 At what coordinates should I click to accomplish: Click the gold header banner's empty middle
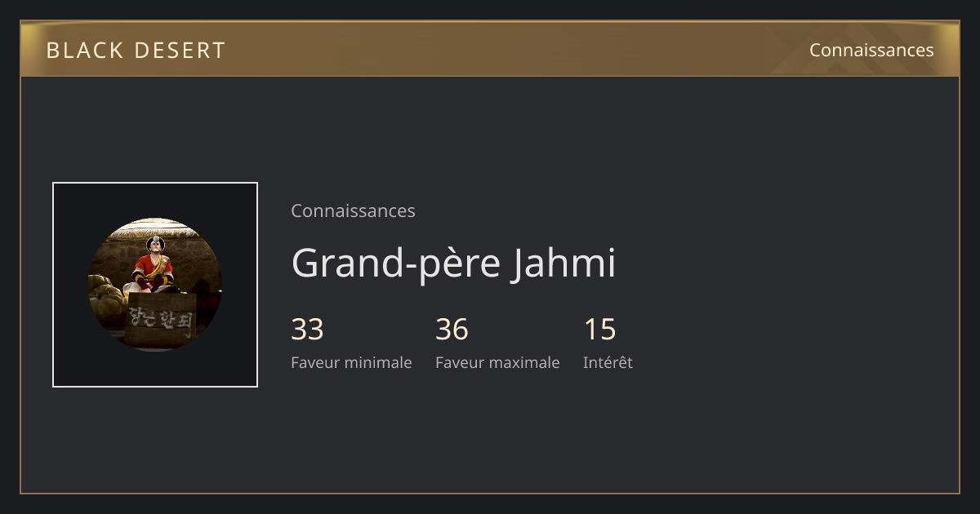(506, 50)
